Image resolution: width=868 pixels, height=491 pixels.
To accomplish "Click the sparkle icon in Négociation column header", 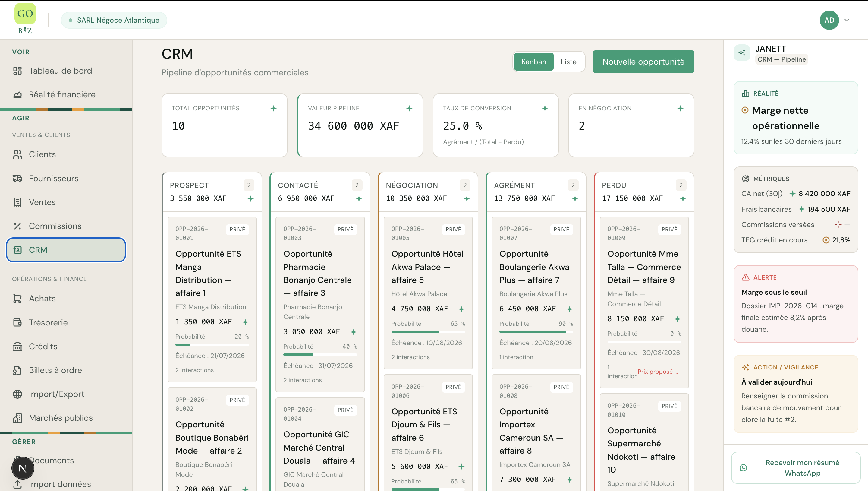I will point(467,199).
